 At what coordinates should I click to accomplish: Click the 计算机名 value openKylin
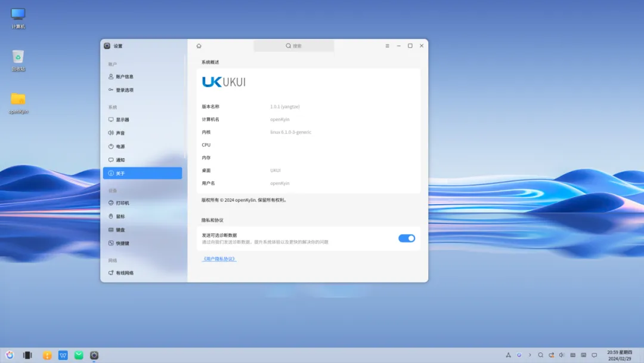click(x=280, y=119)
